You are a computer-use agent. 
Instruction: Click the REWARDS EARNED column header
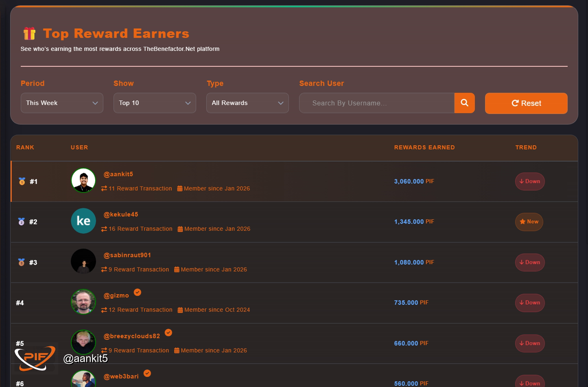click(424, 147)
